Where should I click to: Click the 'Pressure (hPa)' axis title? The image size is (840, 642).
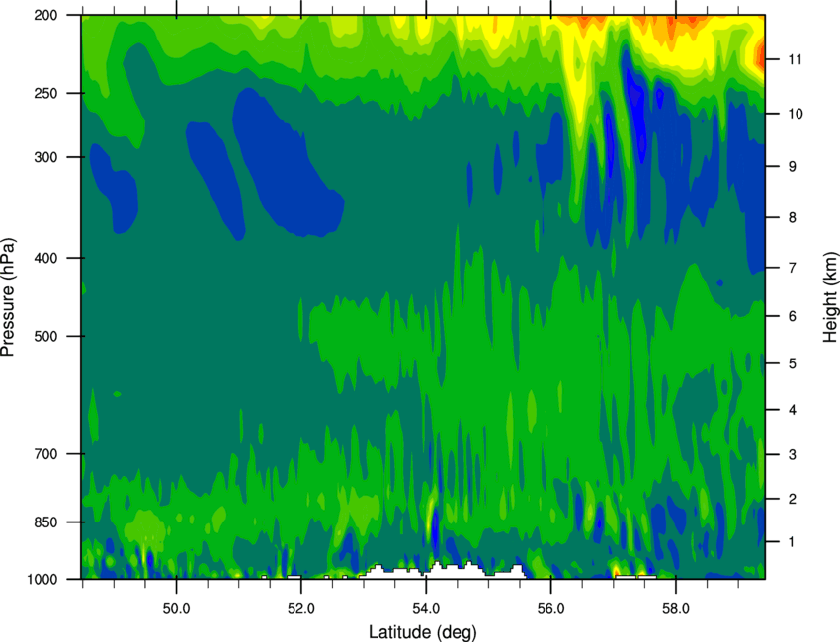8,297
